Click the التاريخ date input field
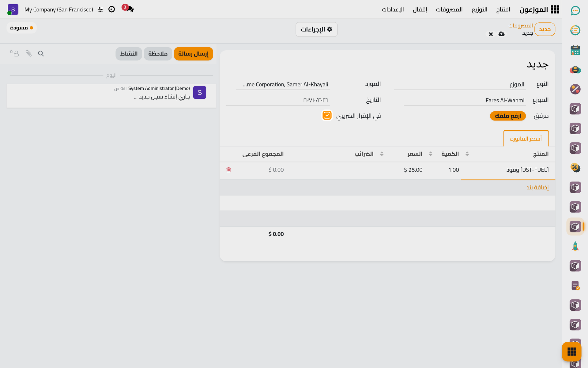 [x=278, y=100]
